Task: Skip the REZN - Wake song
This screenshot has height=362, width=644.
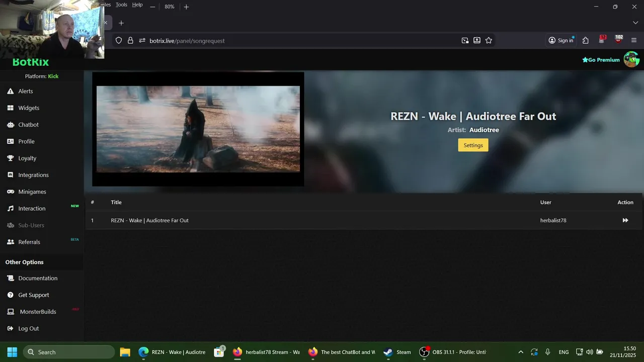Action: point(625,220)
